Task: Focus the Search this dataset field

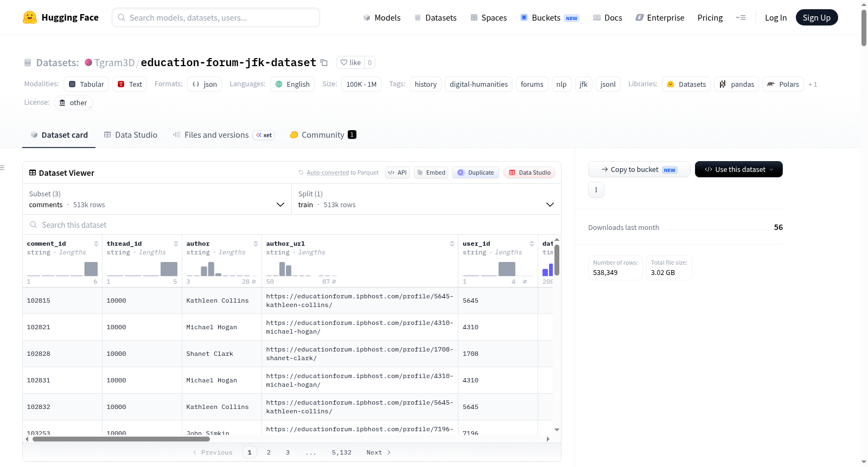Action: point(292,225)
